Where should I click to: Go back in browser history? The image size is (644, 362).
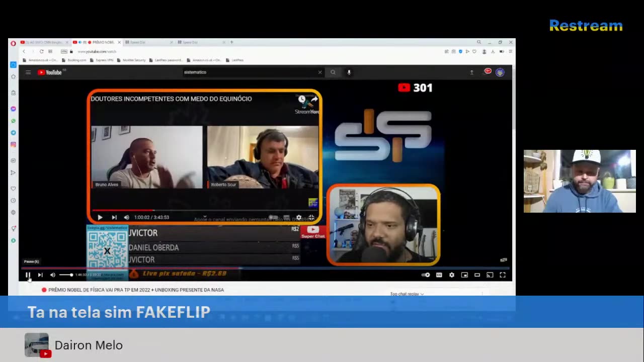point(24,51)
